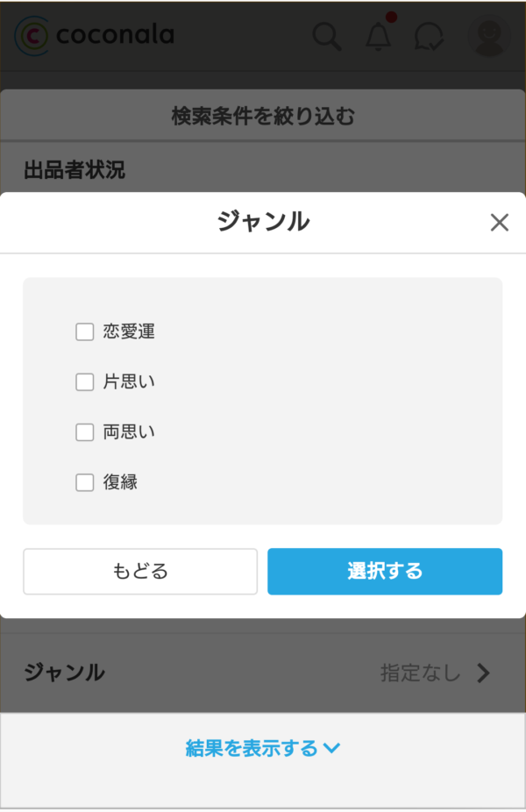
Task: Open notifications bell icon
Action: point(379,36)
